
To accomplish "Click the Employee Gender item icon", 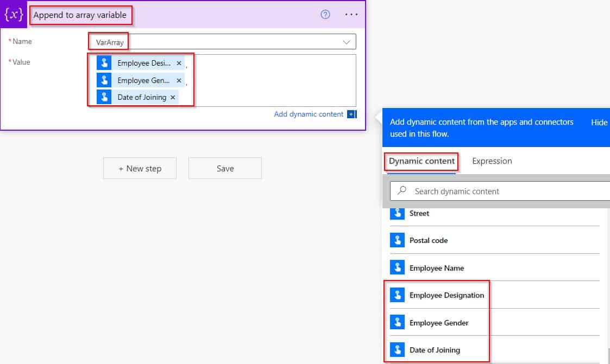I will point(397,322).
